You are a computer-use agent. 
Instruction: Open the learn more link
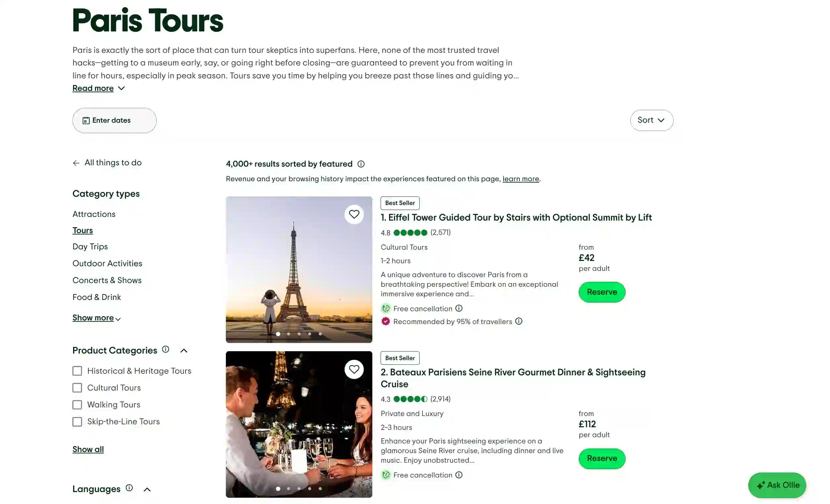point(520,179)
